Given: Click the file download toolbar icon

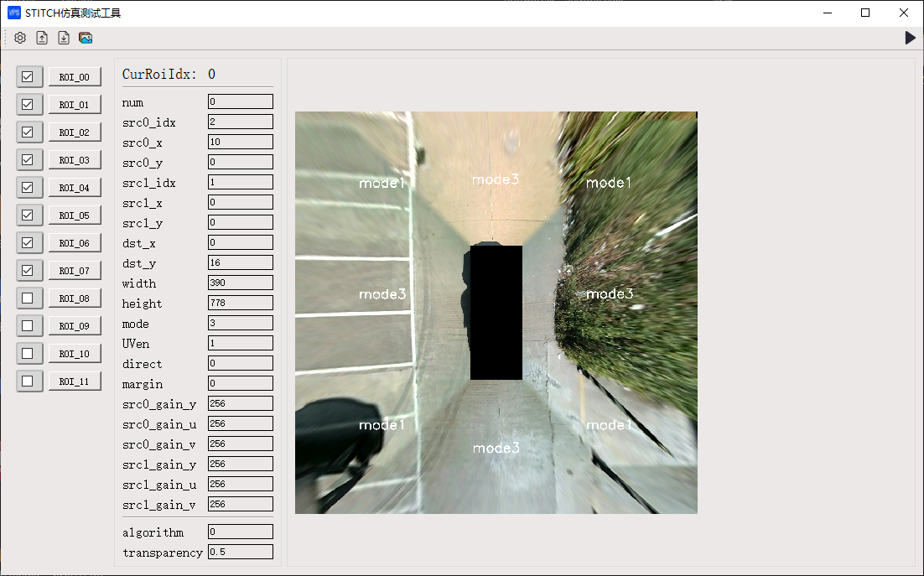Looking at the screenshot, I should (64, 38).
